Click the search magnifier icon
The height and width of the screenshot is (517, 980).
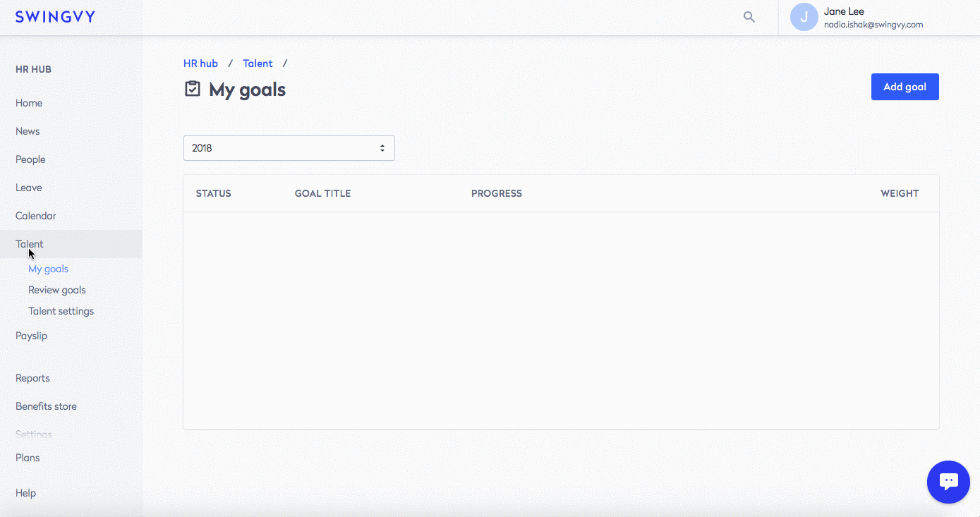(x=749, y=17)
